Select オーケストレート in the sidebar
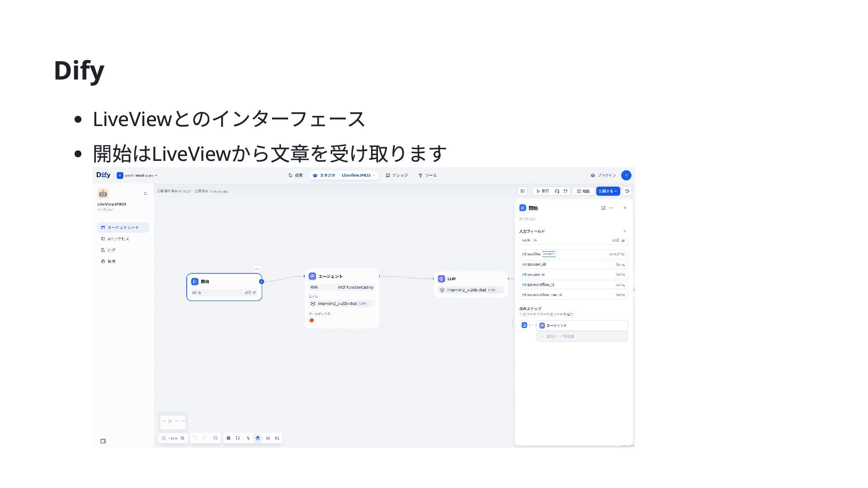 click(123, 227)
